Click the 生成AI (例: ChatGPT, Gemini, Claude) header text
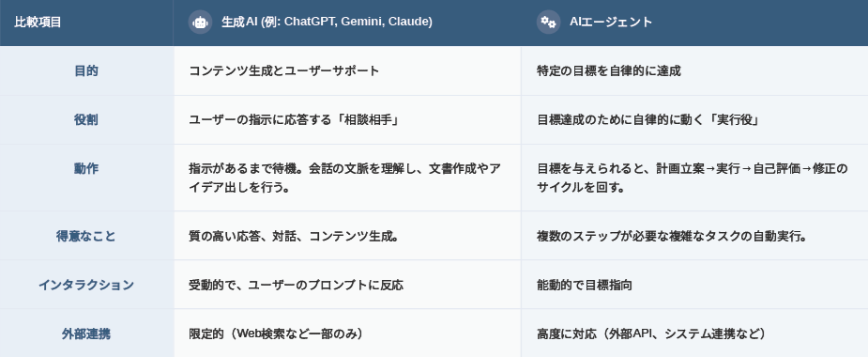Screen dimensions: 868x357 (327, 23)
